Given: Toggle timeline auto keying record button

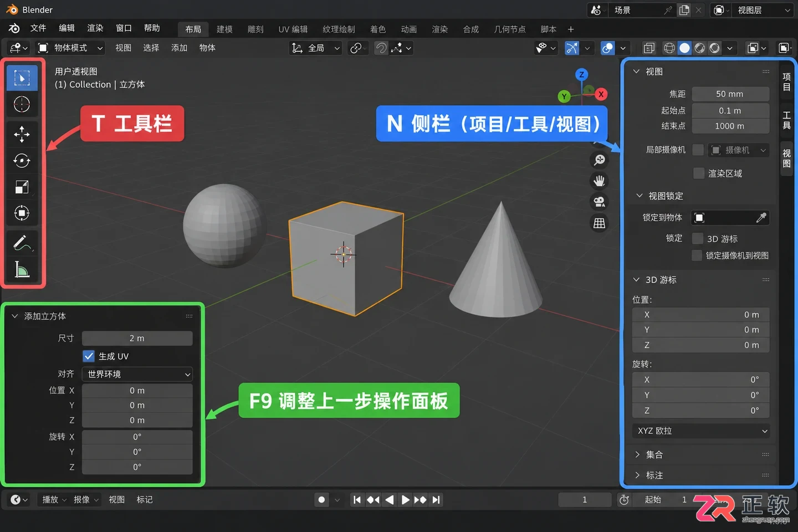Looking at the screenshot, I should [x=321, y=500].
